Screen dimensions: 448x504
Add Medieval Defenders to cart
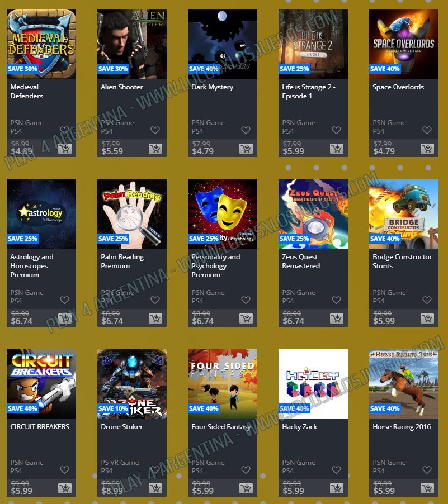coord(65,149)
